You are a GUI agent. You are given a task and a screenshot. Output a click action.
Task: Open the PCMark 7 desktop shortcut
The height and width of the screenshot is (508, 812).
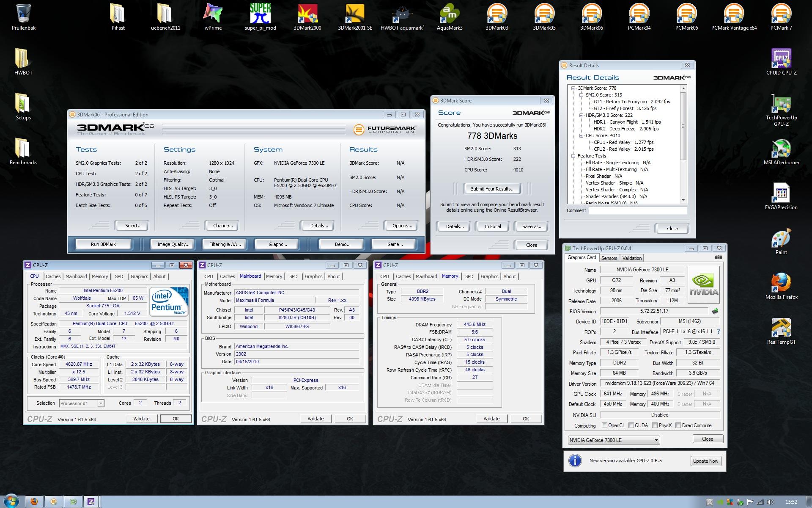click(781, 17)
